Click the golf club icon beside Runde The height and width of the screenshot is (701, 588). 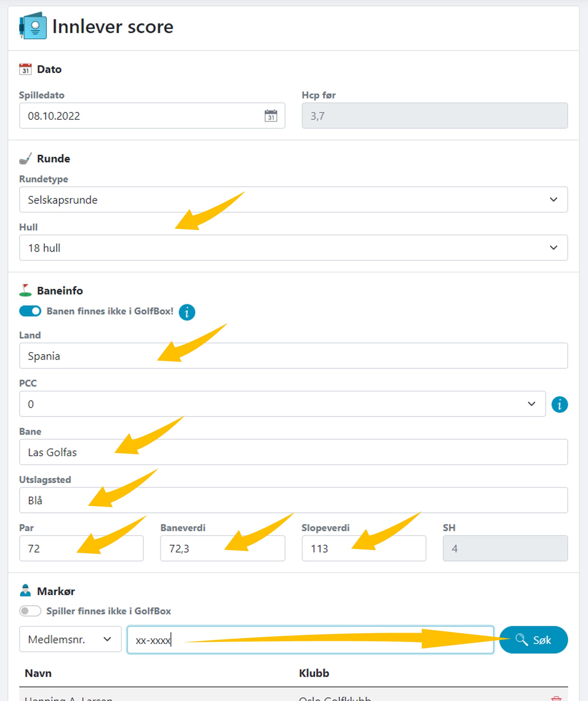pos(25,158)
